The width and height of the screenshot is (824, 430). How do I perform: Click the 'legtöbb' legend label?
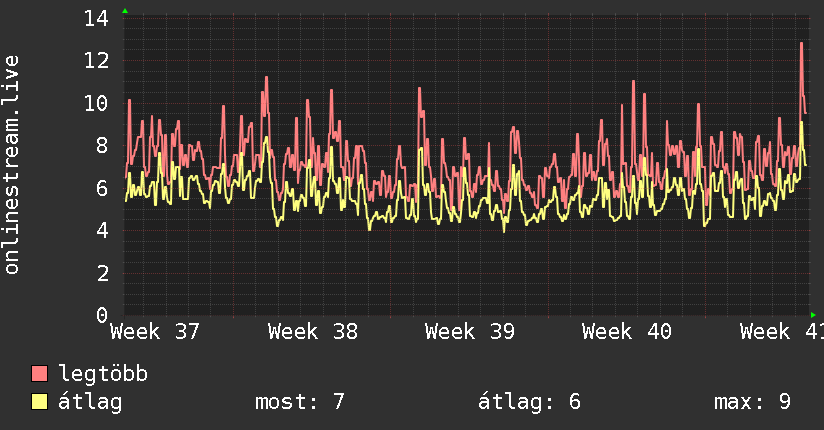103,374
